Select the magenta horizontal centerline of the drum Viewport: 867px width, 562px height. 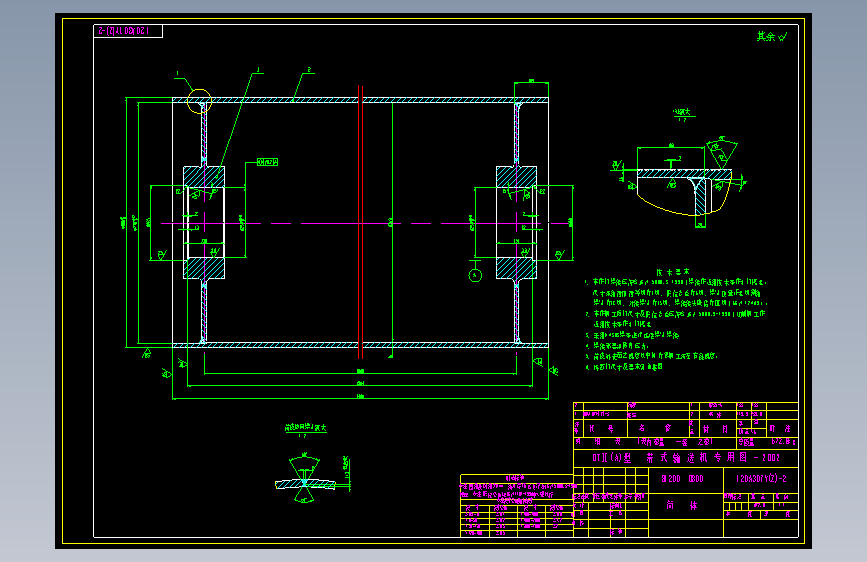365,223
